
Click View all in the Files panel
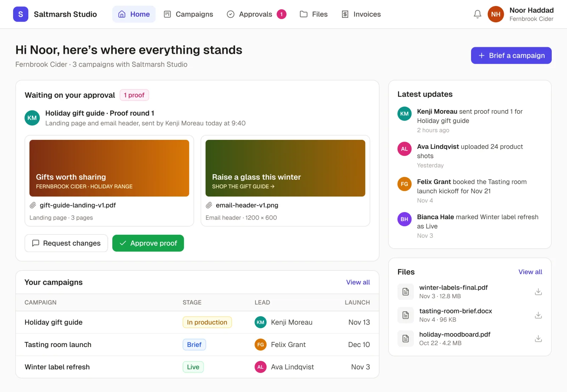click(x=530, y=272)
